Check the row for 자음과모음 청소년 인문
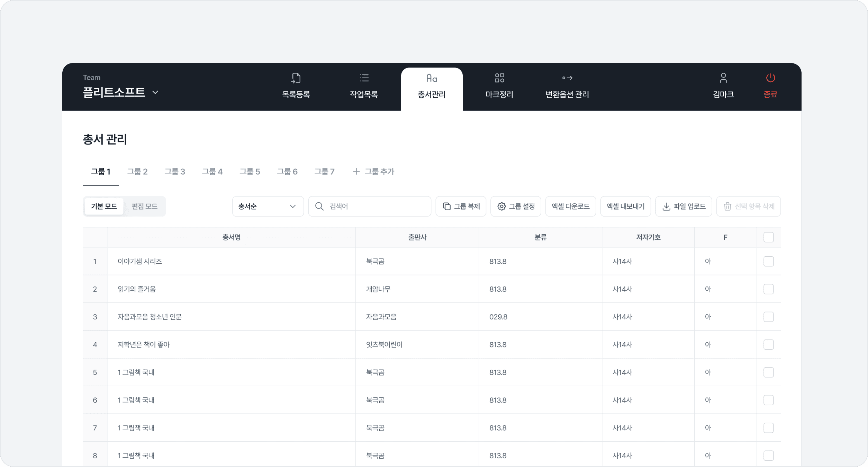Viewport: 868px width, 467px height. coord(768,317)
